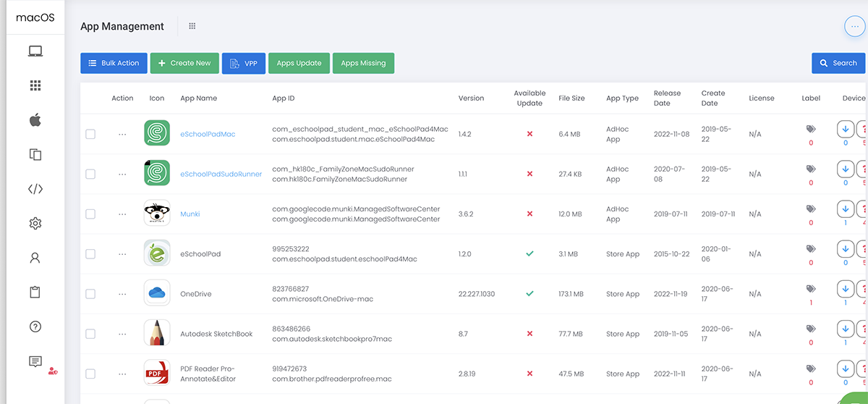
Task: Open action menu for eSchoolPad row
Action: (x=122, y=254)
